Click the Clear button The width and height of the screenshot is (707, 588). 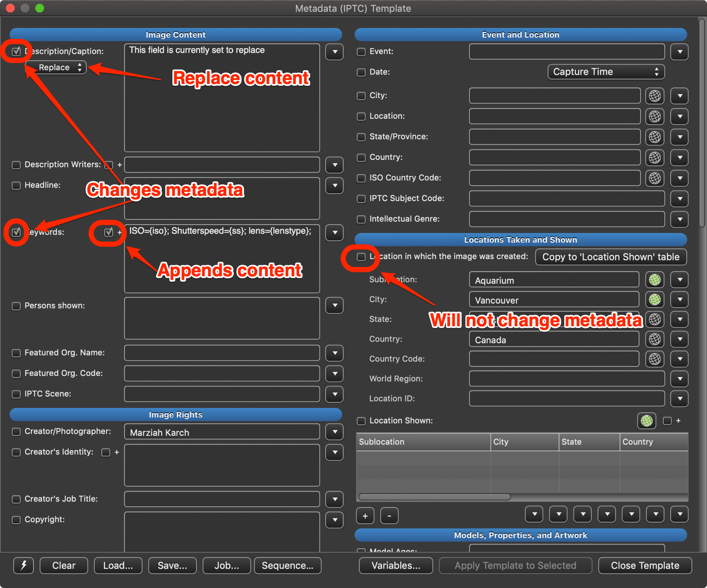[x=64, y=565]
